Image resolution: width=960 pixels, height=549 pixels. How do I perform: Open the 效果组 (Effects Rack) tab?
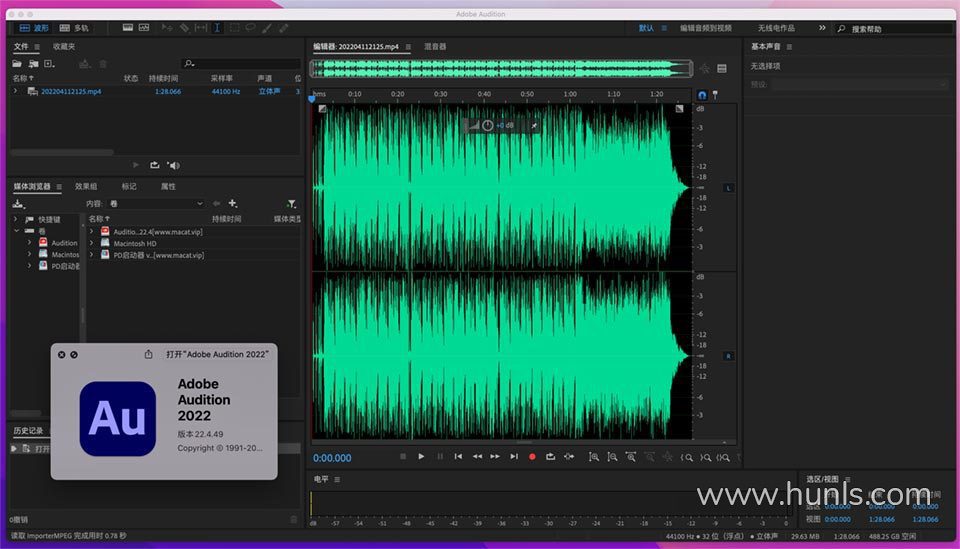tap(86, 187)
